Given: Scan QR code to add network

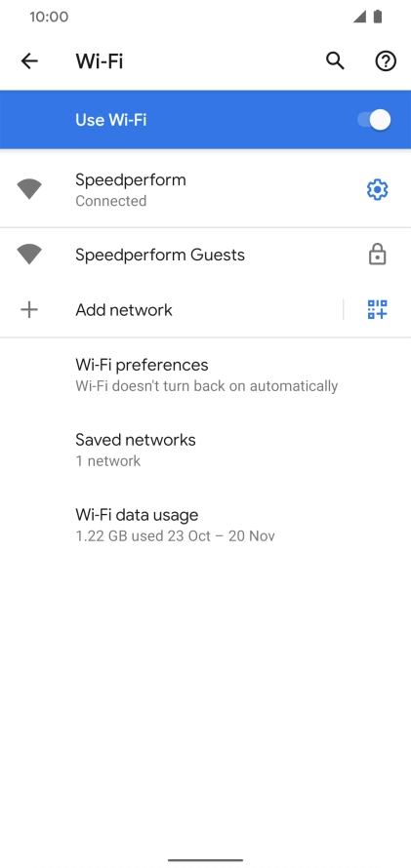Looking at the screenshot, I should point(377,309).
